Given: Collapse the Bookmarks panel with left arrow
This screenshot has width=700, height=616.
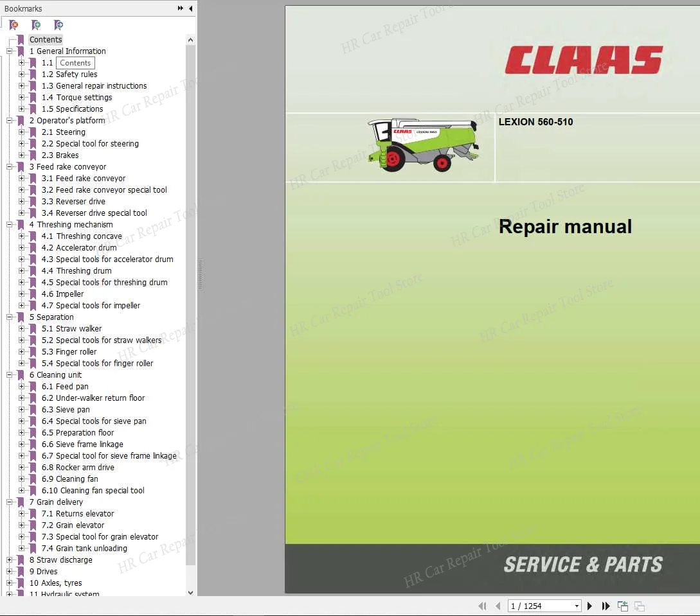Looking at the screenshot, I should (x=191, y=8).
